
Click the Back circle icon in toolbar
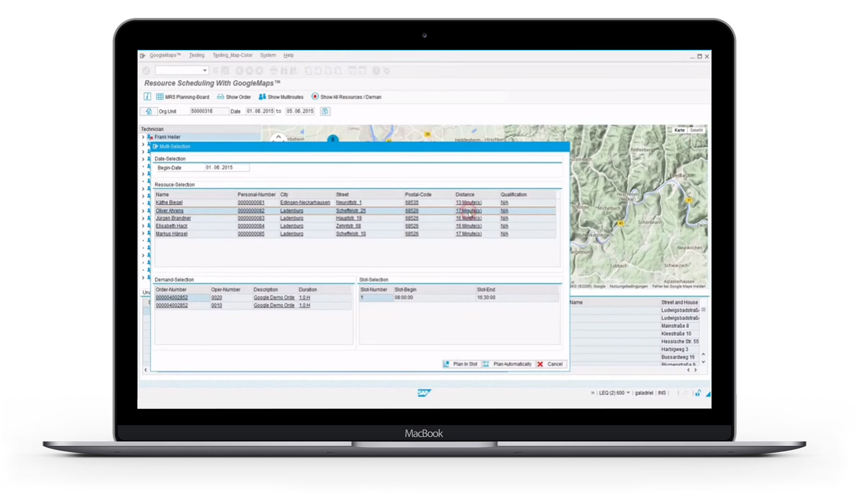pyautogui.click(x=239, y=70)
